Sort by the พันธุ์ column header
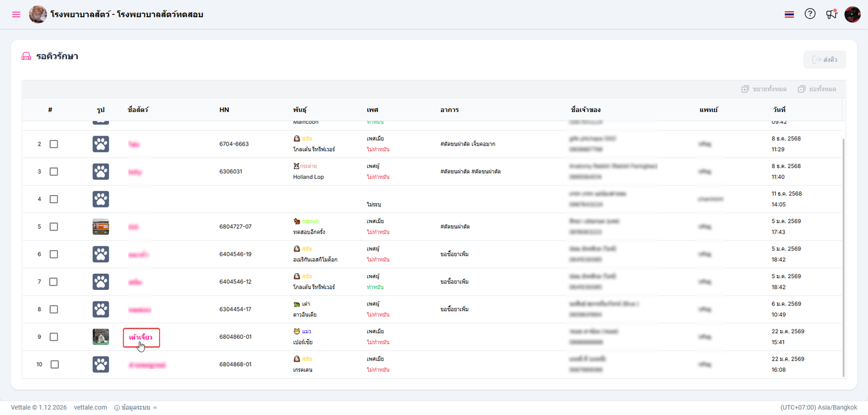868x415 pixels. 300,110
